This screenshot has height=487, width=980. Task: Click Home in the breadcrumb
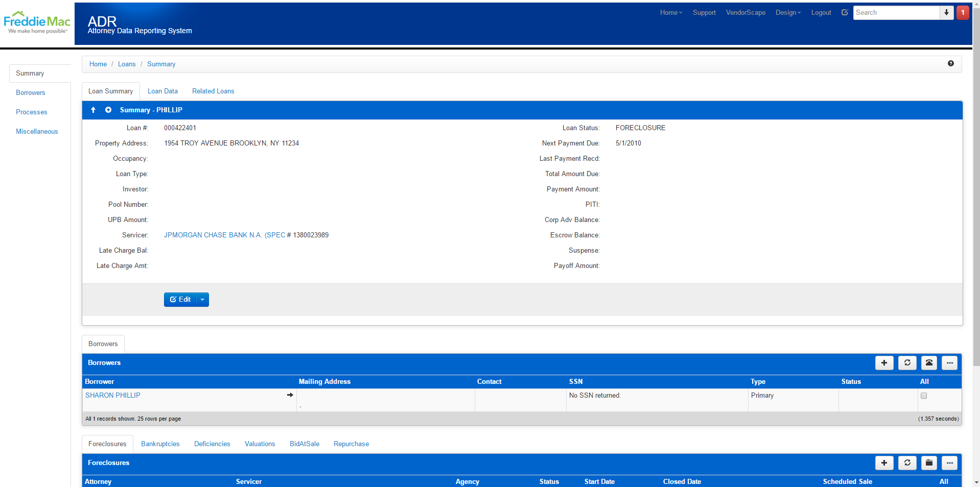tap(98, 64)
